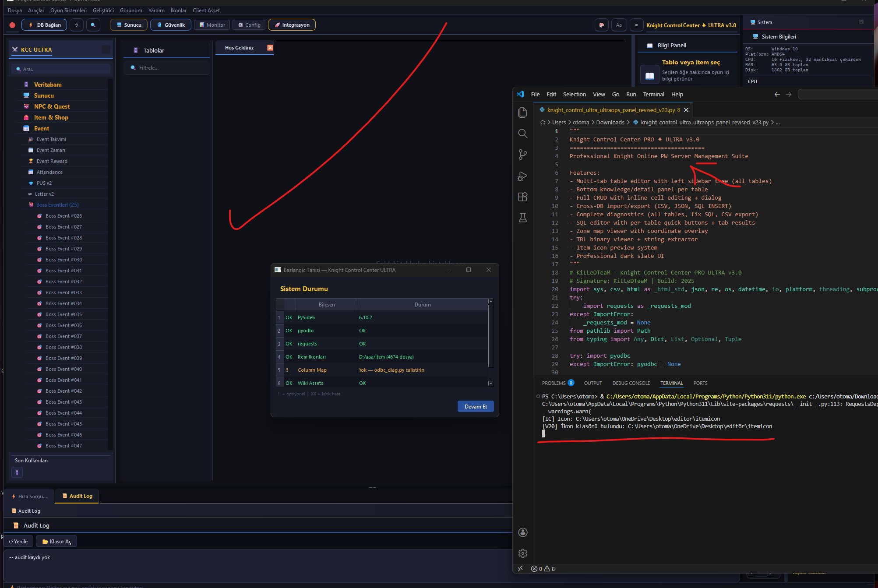Close the knight_control_ultra .py editor tab

pyautogui.click(x=686, y=110)
